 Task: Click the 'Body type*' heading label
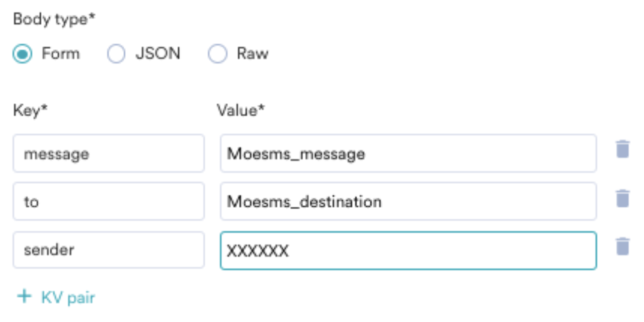click(x=54, y=20)
